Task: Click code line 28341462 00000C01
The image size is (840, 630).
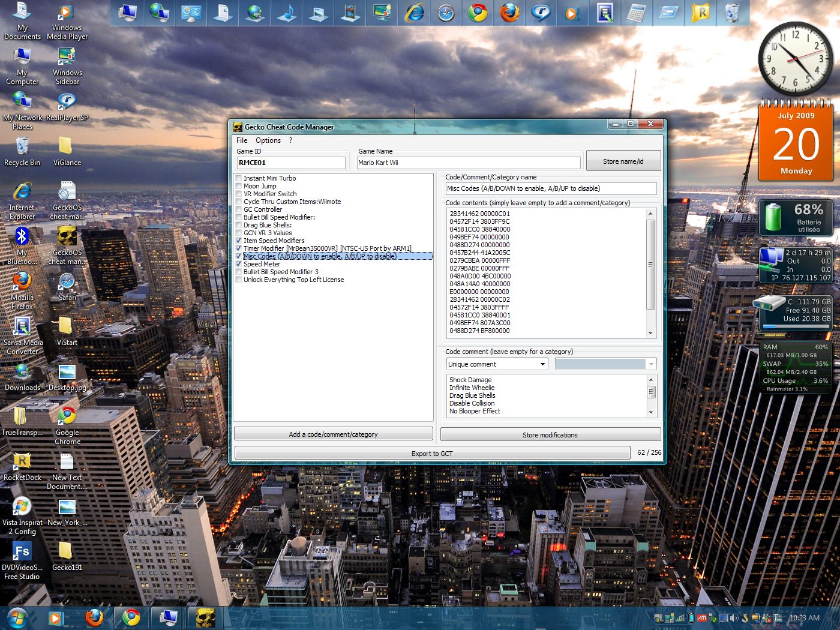Action: coord(479,214)
